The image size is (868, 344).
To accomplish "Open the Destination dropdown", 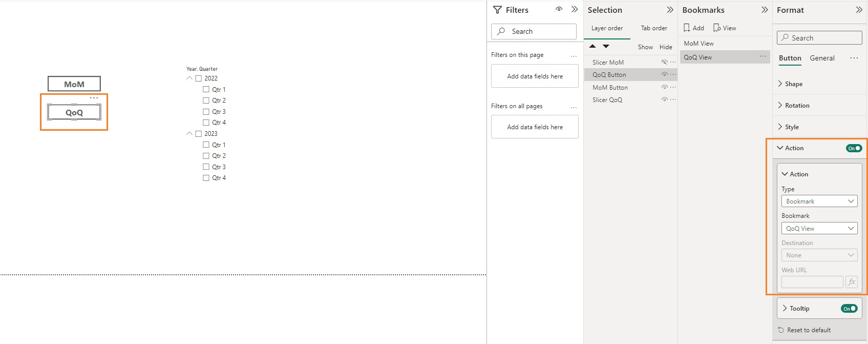I will (x=819, y=255).
